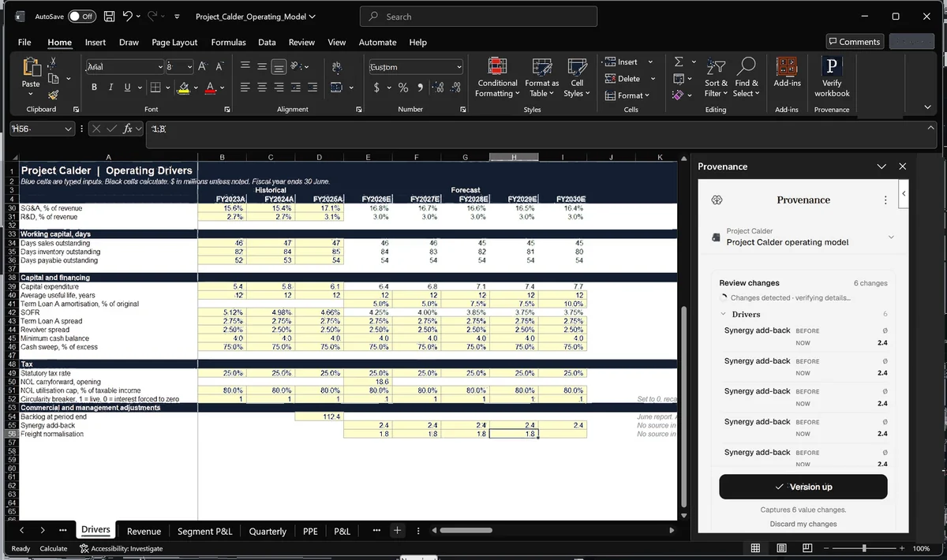This screenshot has height=560, width=947.
Task: Move the zoom slider handle
Action: (x=864, y=548)
